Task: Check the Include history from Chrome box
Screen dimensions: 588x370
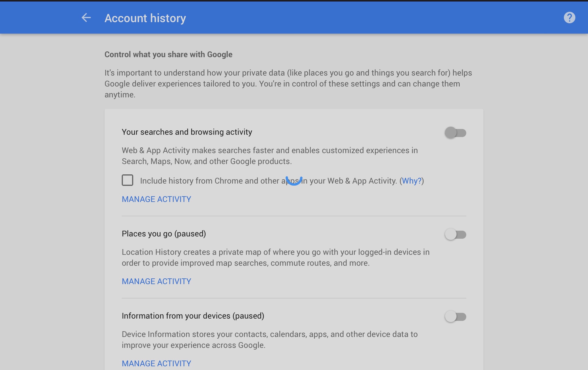Action: coord(127,180)
